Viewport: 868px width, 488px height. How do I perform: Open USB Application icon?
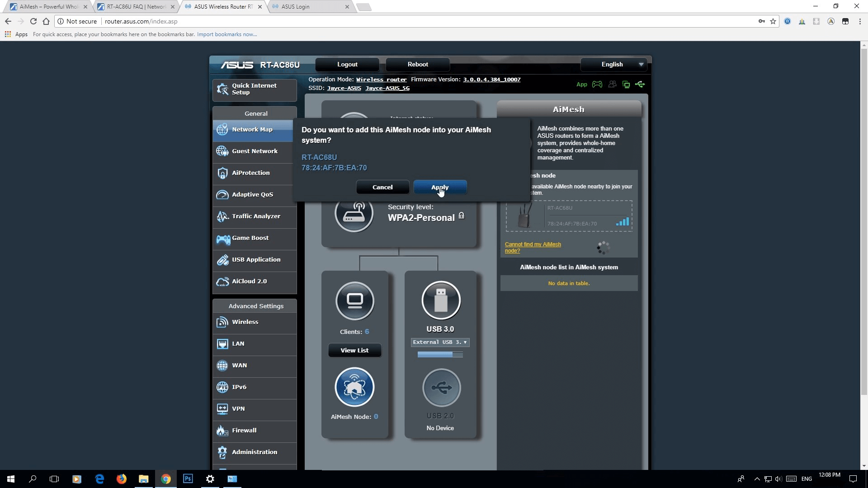(222, 260)
